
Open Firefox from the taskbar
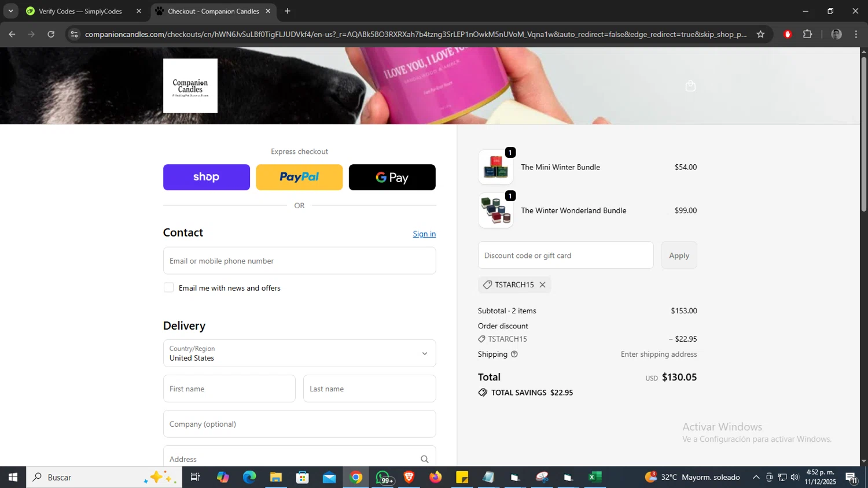pyautogui.click(x=436, y=477)
